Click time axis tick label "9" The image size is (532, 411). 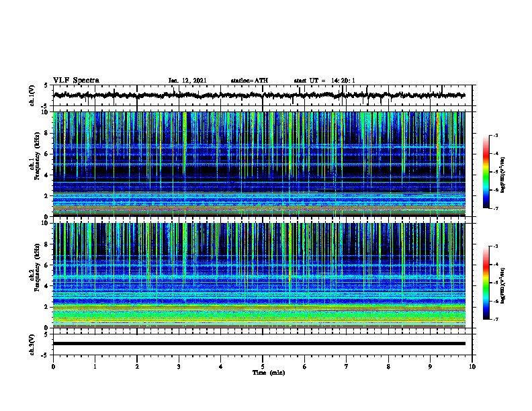pos(430,367)
